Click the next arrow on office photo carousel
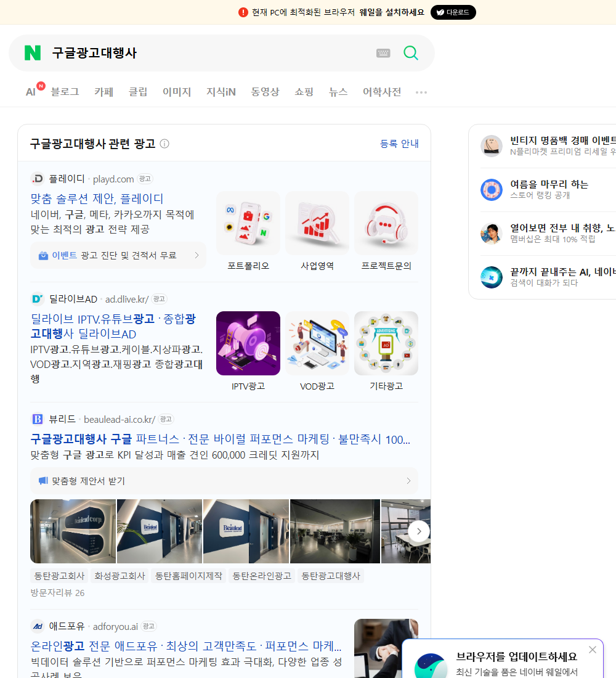Viewport: 616px width, 678px height. tap(419, 531)
